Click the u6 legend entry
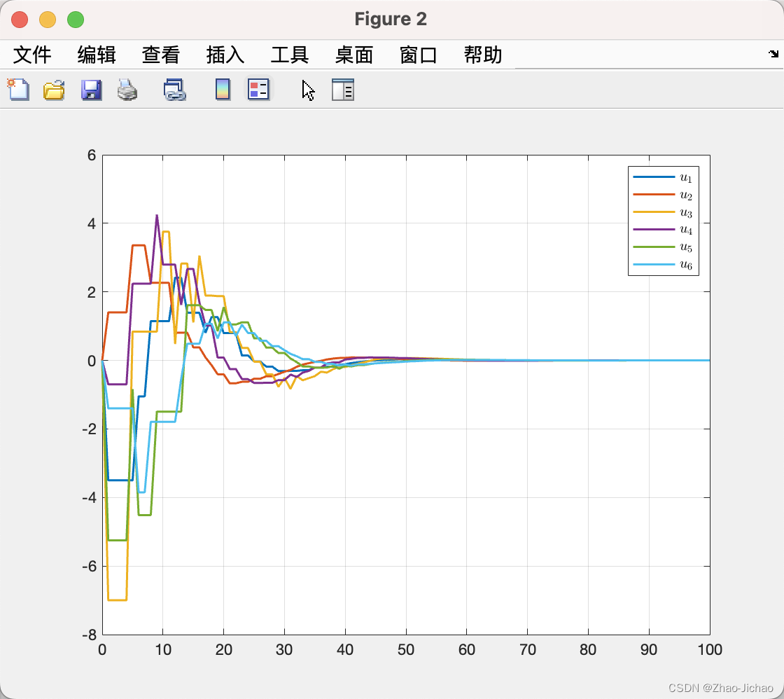The height and width of the screenshot is (699, 784). [663, 265]
